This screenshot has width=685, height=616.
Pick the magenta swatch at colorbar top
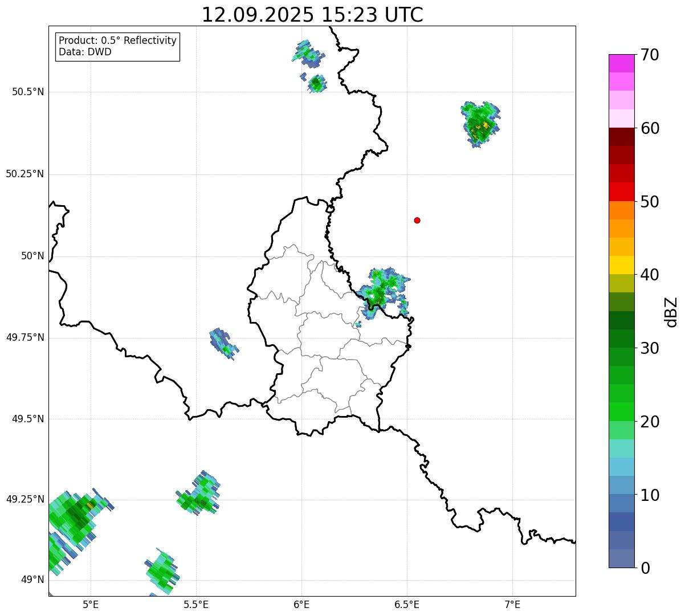[621, 63]
